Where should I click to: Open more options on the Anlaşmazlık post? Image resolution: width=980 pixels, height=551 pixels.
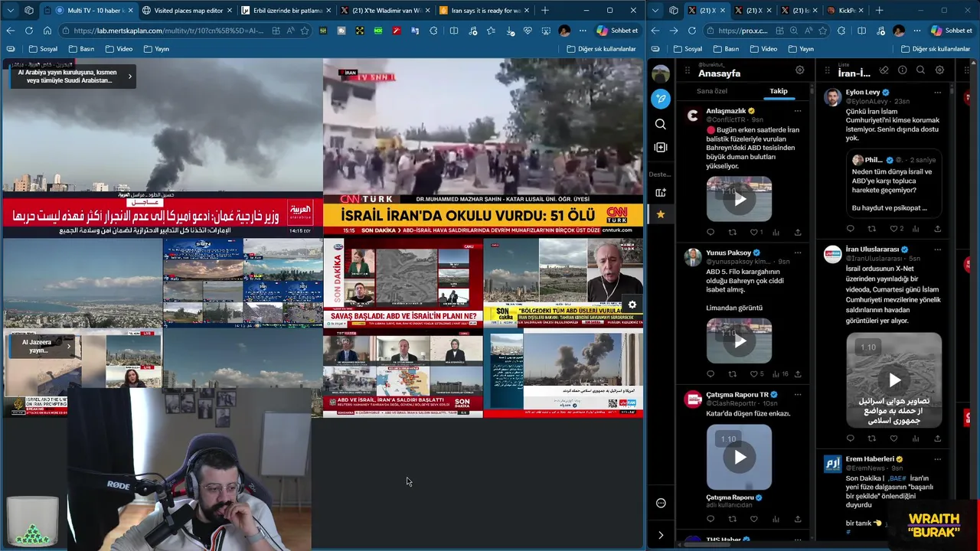797,111
